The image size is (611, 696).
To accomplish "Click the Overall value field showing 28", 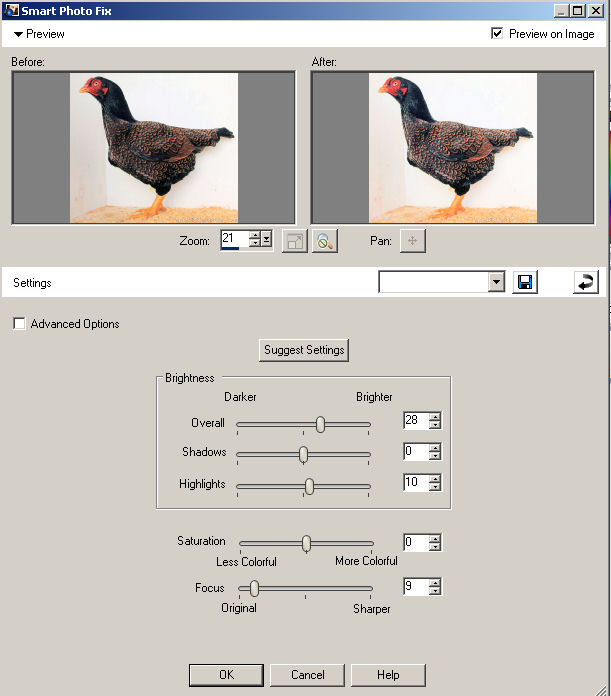I will click(416, 420).
